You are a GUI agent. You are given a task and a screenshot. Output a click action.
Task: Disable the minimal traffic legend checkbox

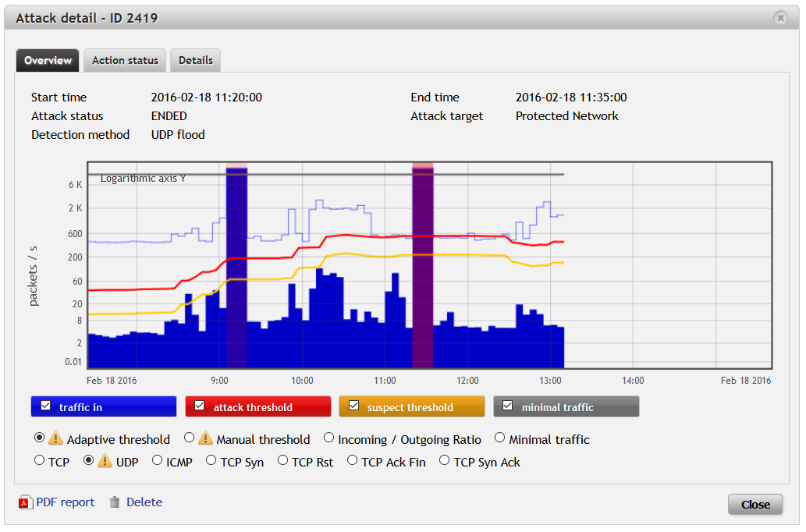506,406
